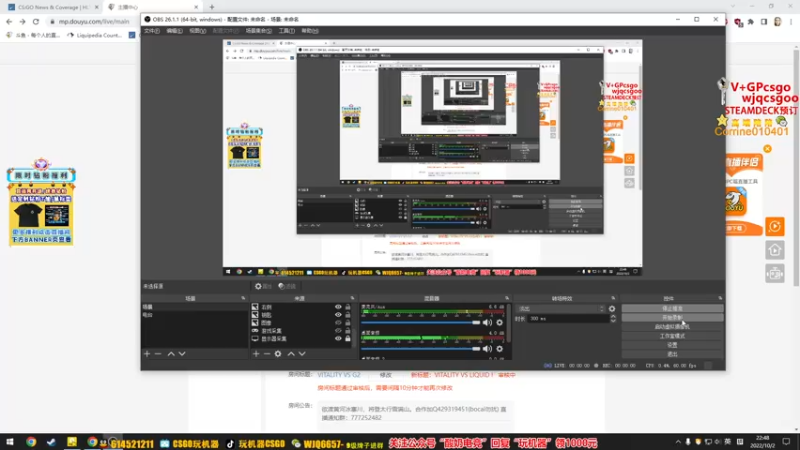Remove selected scene with minus icon
Viewport: 800px width, 450px height.
tap(158, 354)
